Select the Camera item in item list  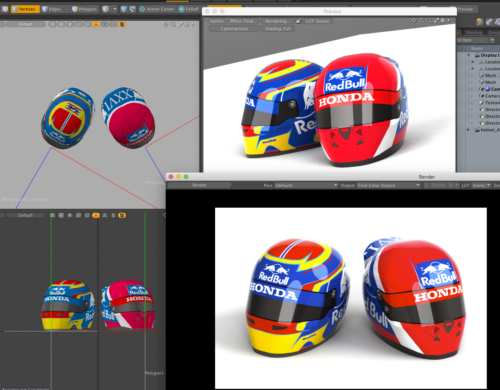point(492,96)
